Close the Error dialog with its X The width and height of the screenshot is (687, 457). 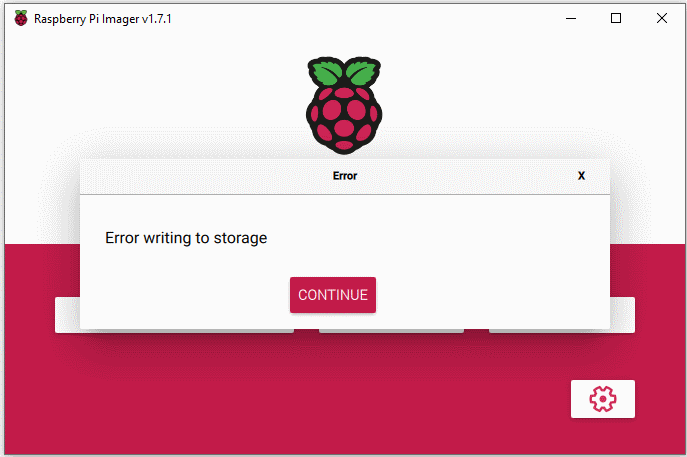pos(581,176)
